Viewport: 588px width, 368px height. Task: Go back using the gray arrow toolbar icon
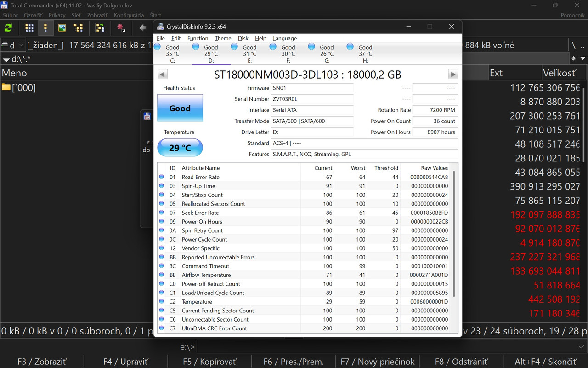point(143,28)
